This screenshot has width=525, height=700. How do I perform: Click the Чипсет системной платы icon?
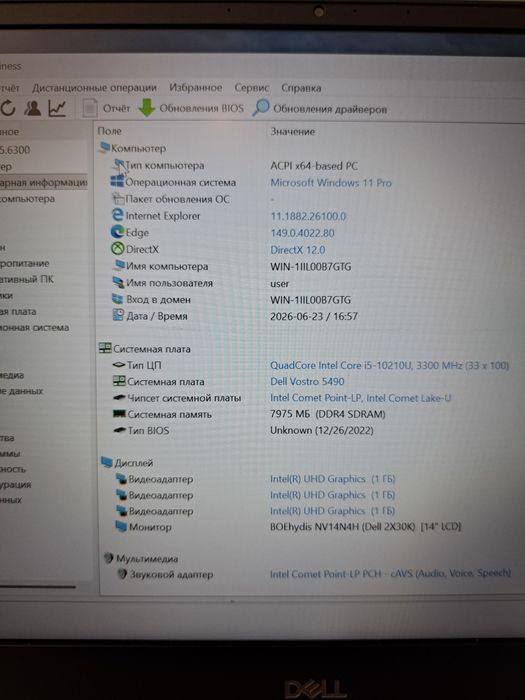click(x=119, y=397)
